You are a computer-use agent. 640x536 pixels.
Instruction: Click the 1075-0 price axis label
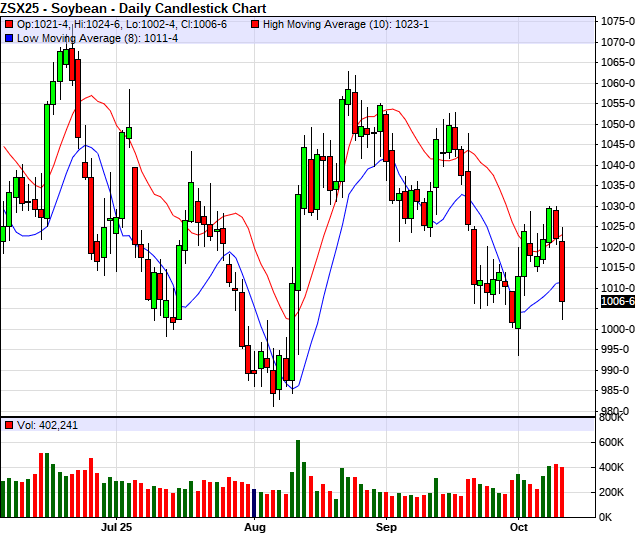[x=618, y=21]
